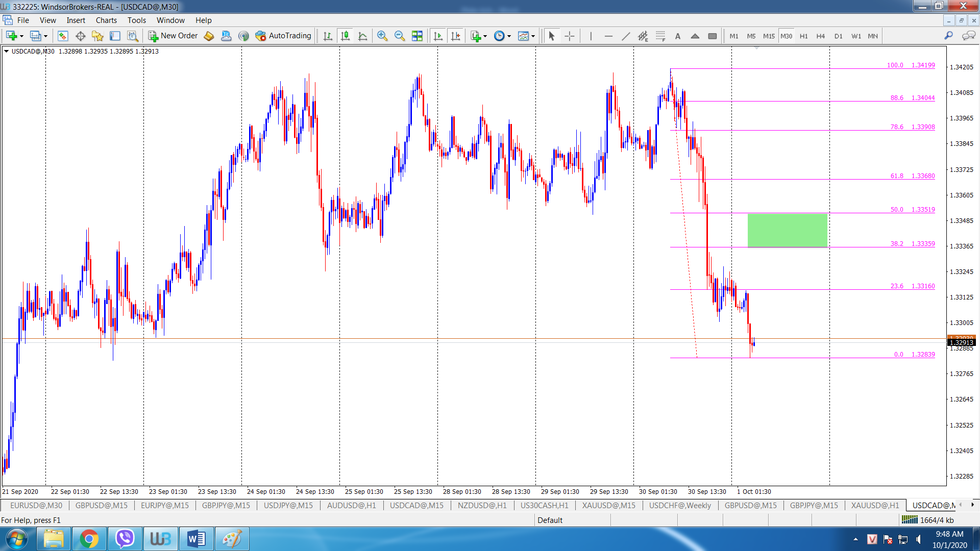
Task: Switch to the EURUSD@,M30 chart tab
Action: (x=36, y=505)
